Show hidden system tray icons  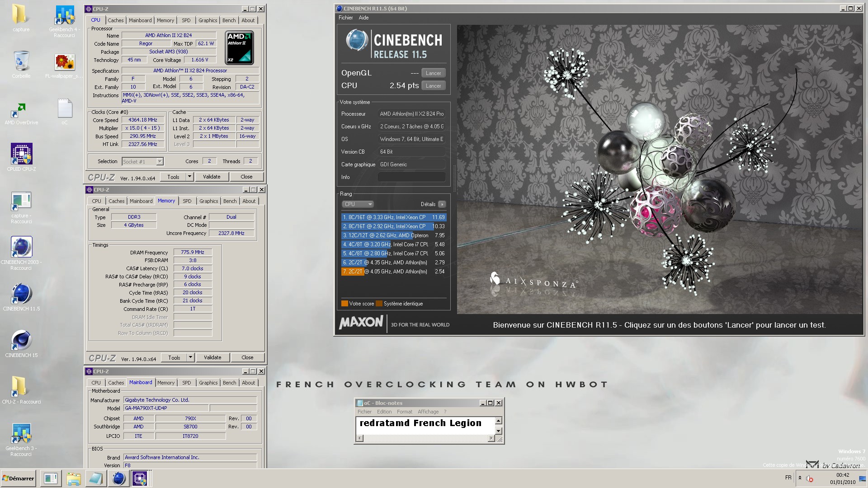[x=800, y=478]
